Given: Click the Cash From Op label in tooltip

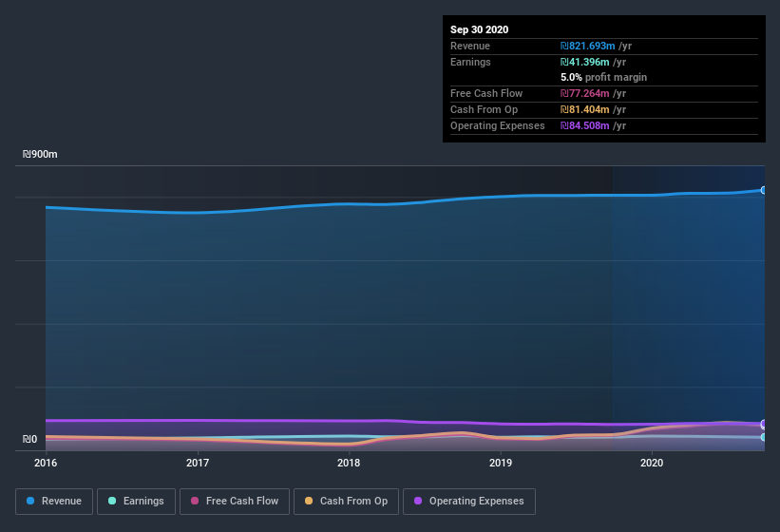Looking at the screenshot, I should [x=484, y=109].
